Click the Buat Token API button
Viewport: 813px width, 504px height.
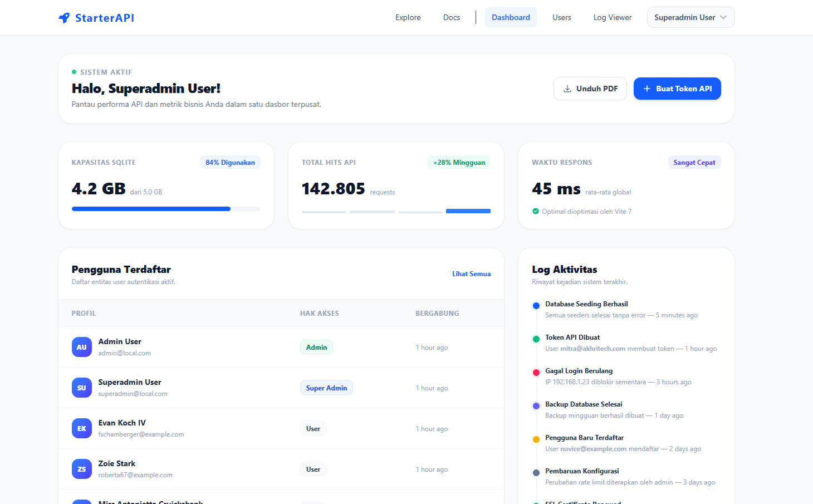tap(677, 89)
